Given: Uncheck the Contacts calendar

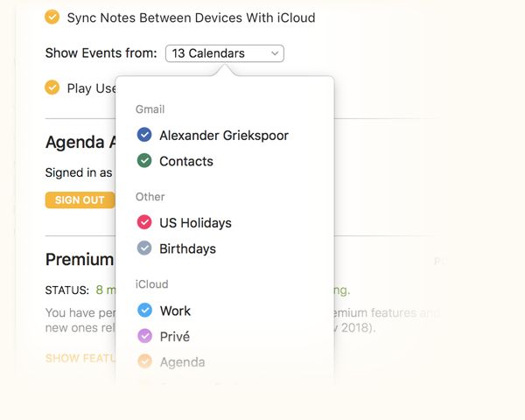Looking at the screenshot, I should click(x=144, y=160).
